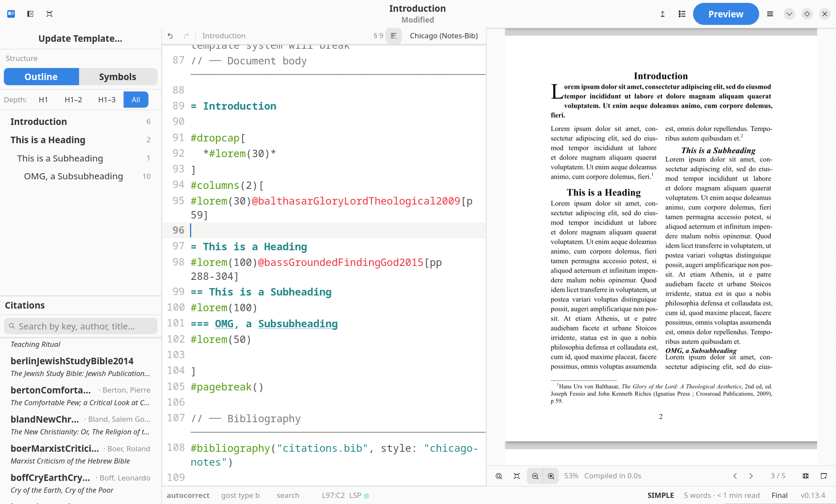Toggle autocorrect in the status bar
The image size is (836, 504).
(188, 495)
